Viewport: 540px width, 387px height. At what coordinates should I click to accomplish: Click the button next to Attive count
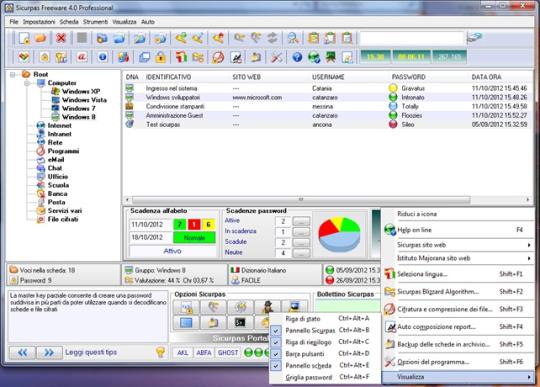[x=301, y=221]
